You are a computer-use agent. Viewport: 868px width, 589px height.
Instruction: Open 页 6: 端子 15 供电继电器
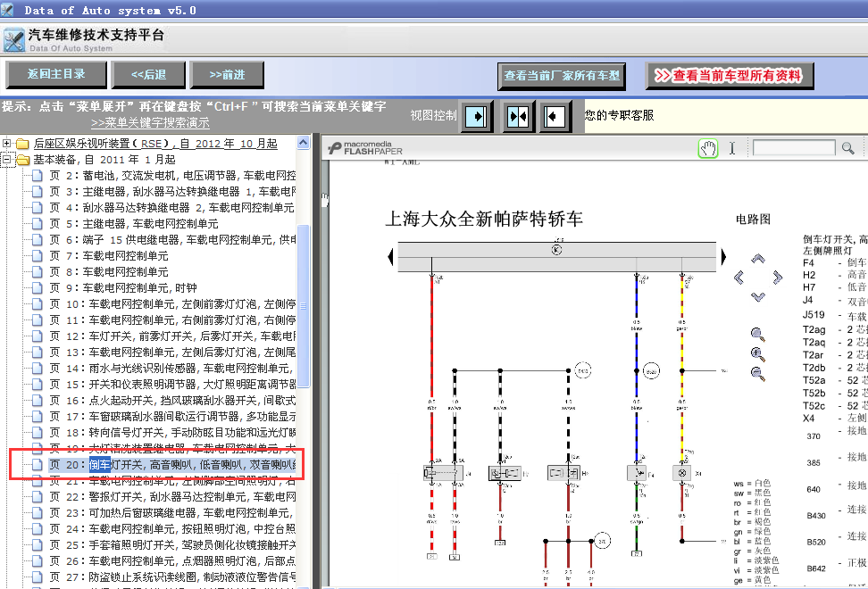pos(172,240)
